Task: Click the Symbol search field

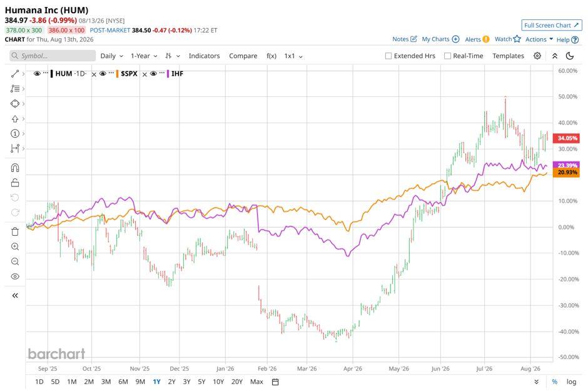Action: tap(53, 56)
